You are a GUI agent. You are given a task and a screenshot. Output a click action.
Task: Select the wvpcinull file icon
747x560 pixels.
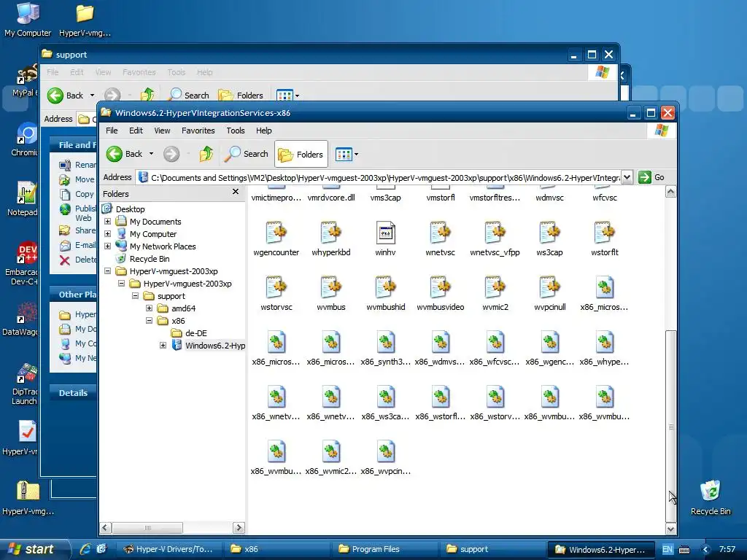pos(550,288)
